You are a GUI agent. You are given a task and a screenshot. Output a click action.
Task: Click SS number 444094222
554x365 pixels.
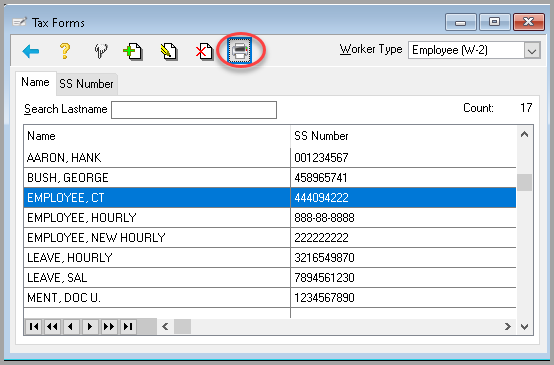tap(321, 198)
